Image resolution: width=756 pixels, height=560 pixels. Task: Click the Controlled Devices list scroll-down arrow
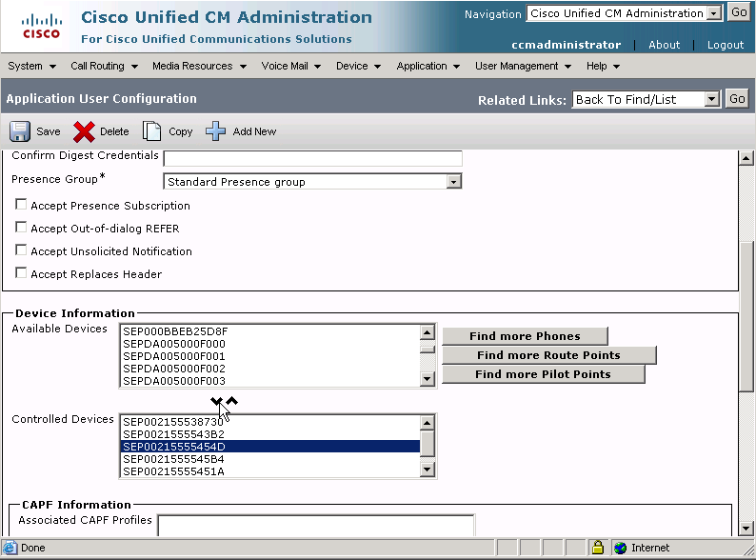[427, 470]
